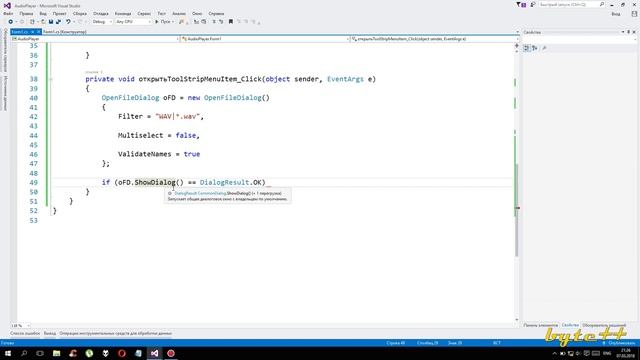Open the editor tab overflow dropdown arrow
The height and width of the screenshot is (360, 640).
[x=518, y=32]
